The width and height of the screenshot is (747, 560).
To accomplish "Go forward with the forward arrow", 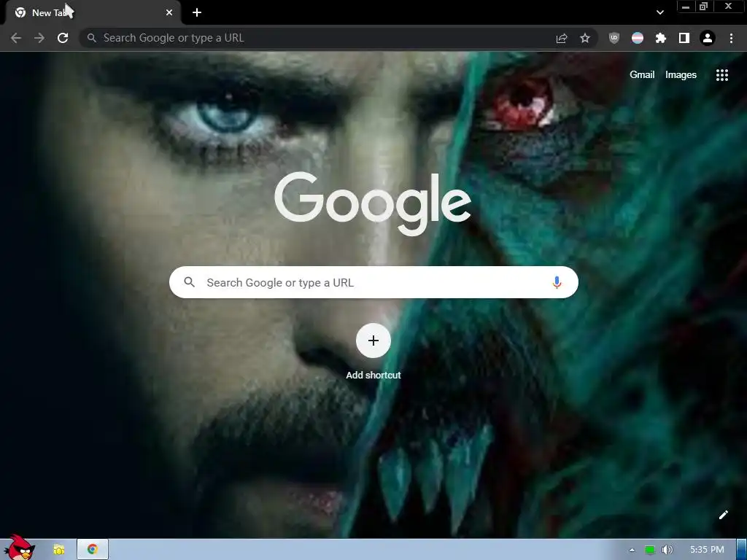I will point(39,38).
